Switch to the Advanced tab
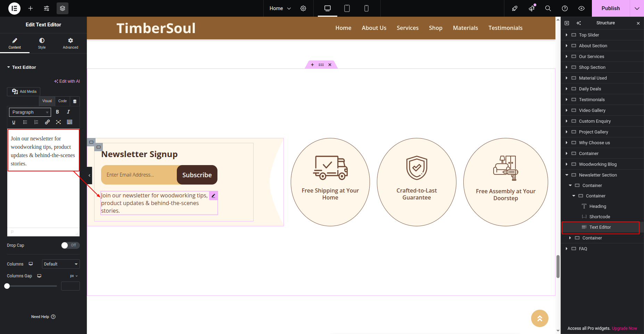The image size is (644, 334). [x=71, y=43]
